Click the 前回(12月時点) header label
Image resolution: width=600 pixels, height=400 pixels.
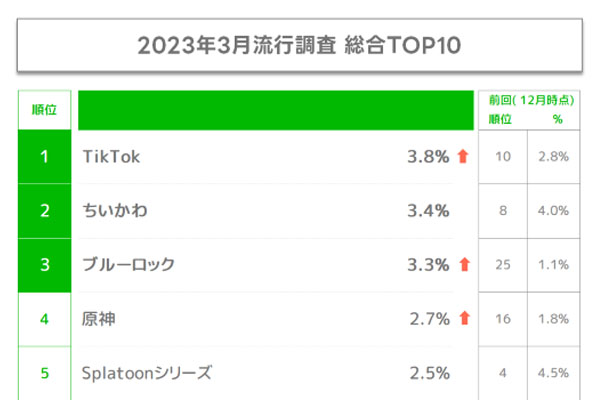click(529, 101)
